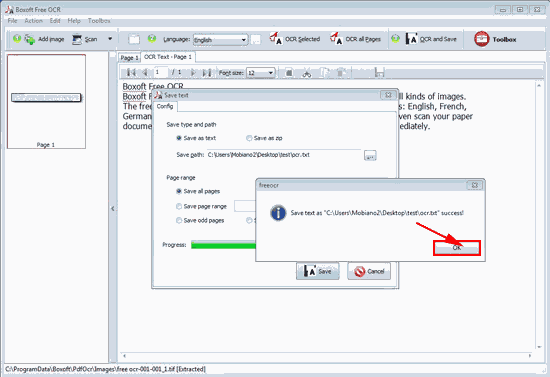Click the blank page icon left of Language
550x377 pixels.
pos(134,39)
